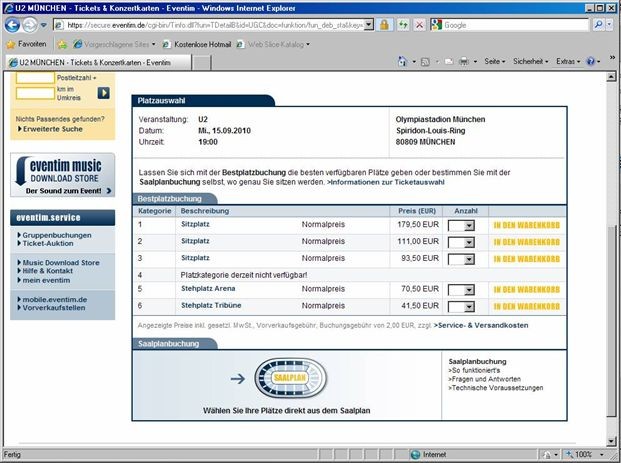Open the Sicherheit menu

pos(529,62)
